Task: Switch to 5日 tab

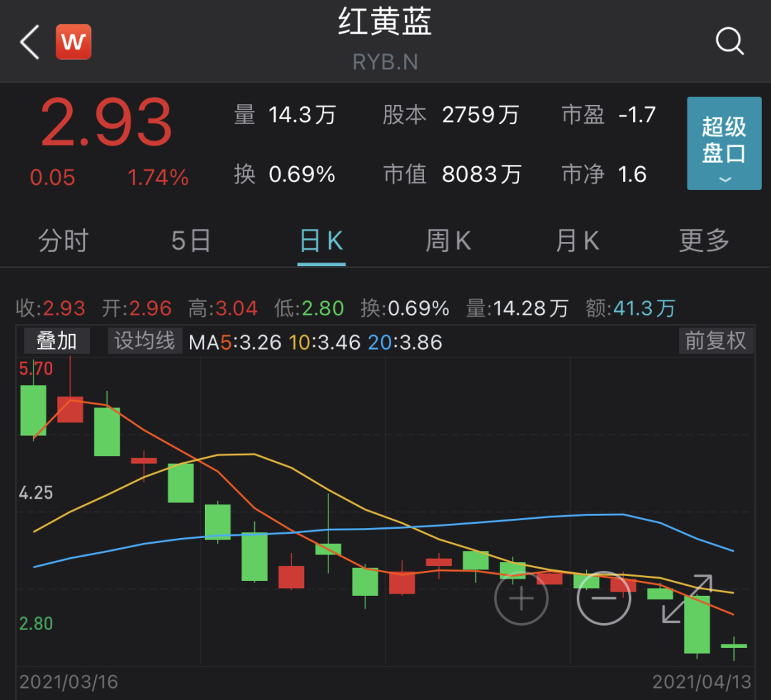Action: pyautogui.click(x=191, y=241)
